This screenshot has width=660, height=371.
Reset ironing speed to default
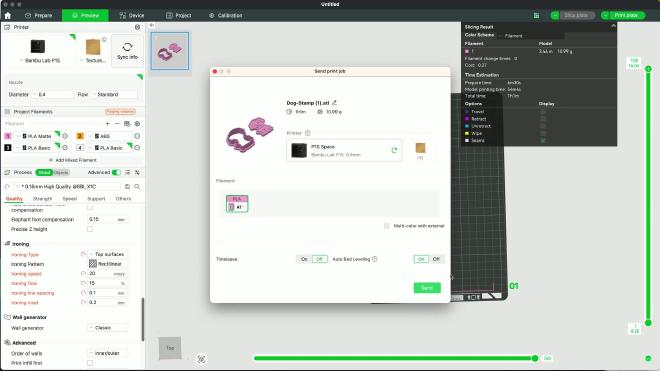tap(83, 274)
